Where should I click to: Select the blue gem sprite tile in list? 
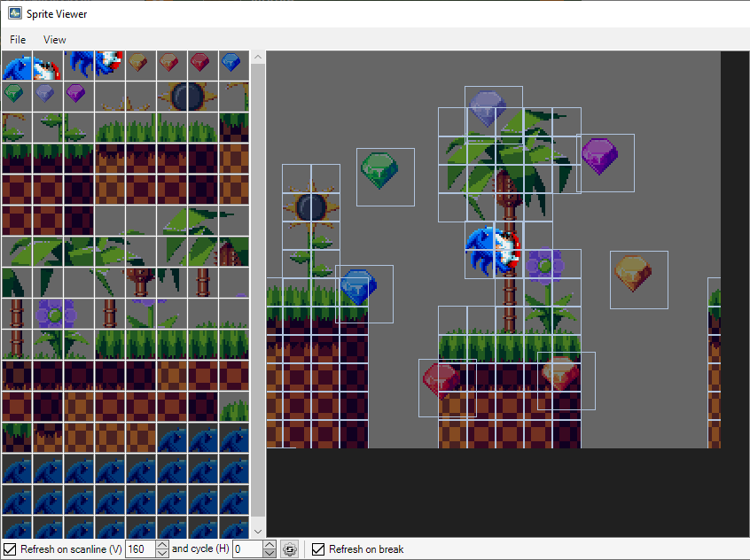point(234,66)
